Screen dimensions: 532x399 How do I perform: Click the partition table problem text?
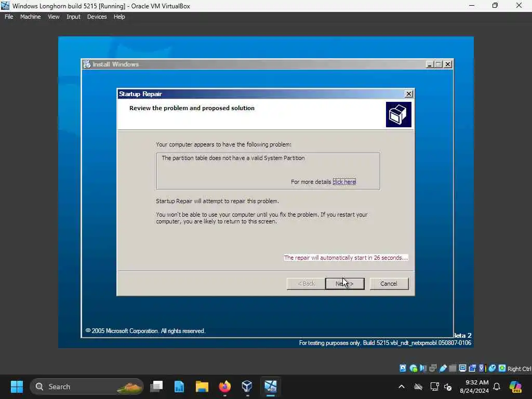tap(233, 158)
